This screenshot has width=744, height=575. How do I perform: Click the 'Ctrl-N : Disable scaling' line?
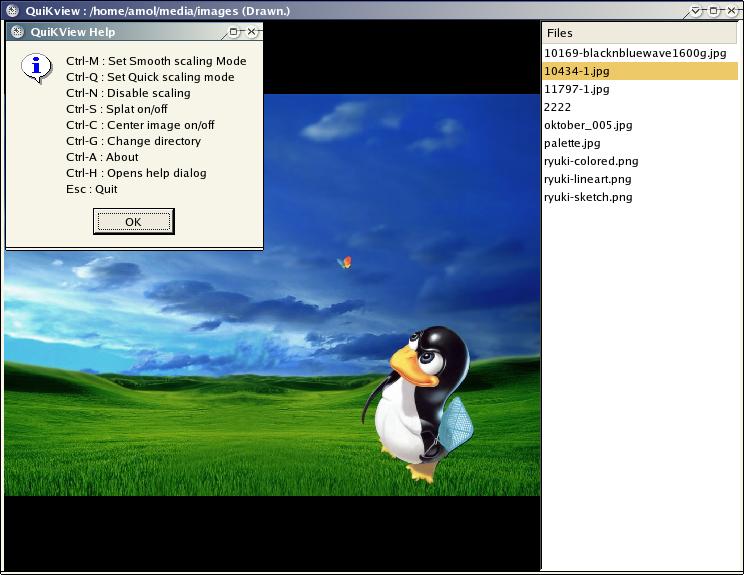pos(128,93)
